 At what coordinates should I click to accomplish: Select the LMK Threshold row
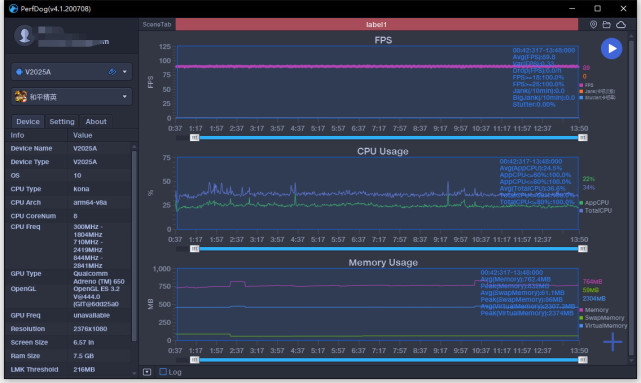[x=69, y=369]
